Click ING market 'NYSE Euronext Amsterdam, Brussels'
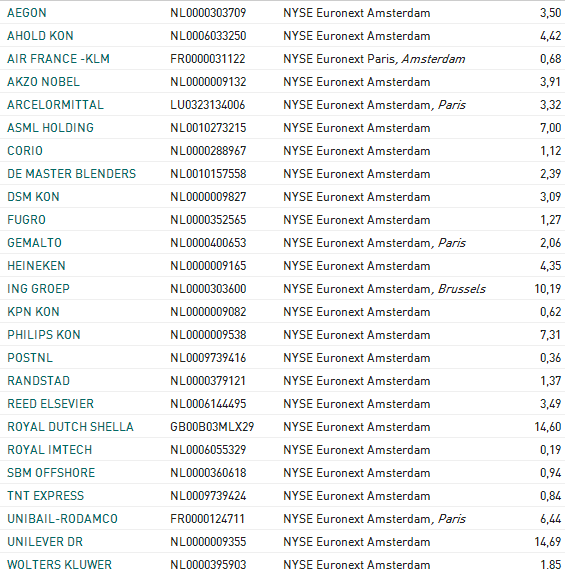565x569 pixels. 385,288
